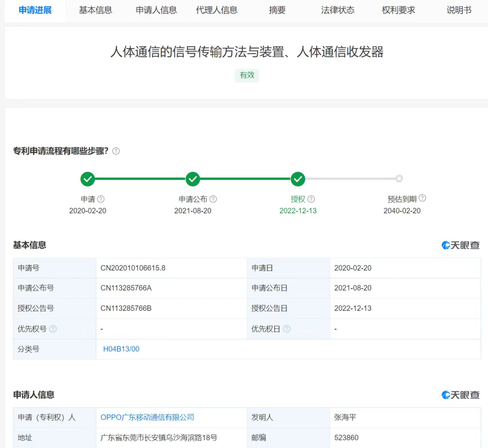Go to 摘要 tab
This screenshot has height=448, width=488.
277,10
